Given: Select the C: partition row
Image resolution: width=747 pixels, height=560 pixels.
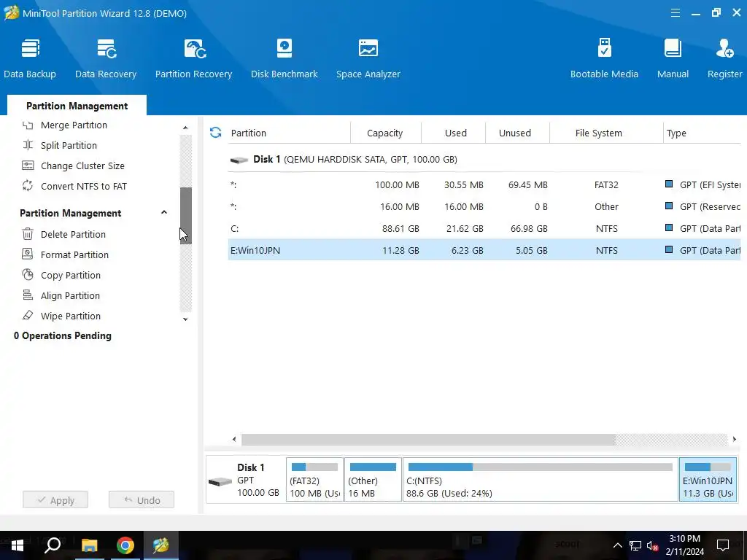Looking at the screenshot, I should [x=484, y=228].
